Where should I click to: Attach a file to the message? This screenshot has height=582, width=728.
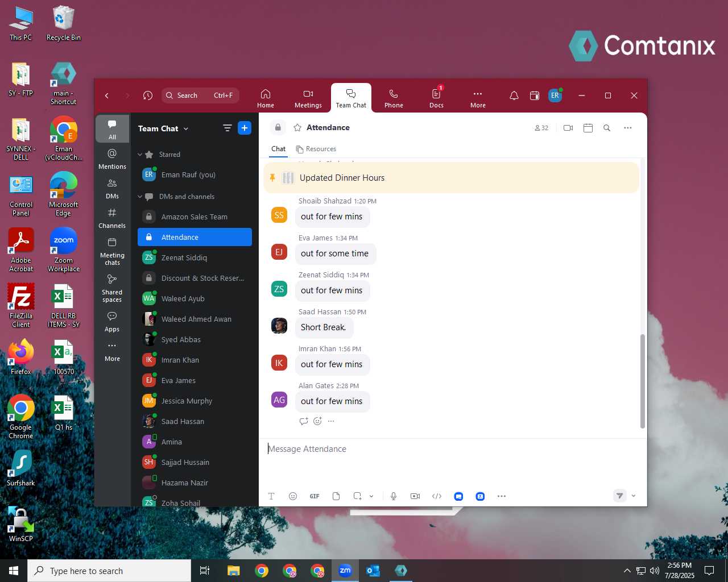[x=336, y=496]
